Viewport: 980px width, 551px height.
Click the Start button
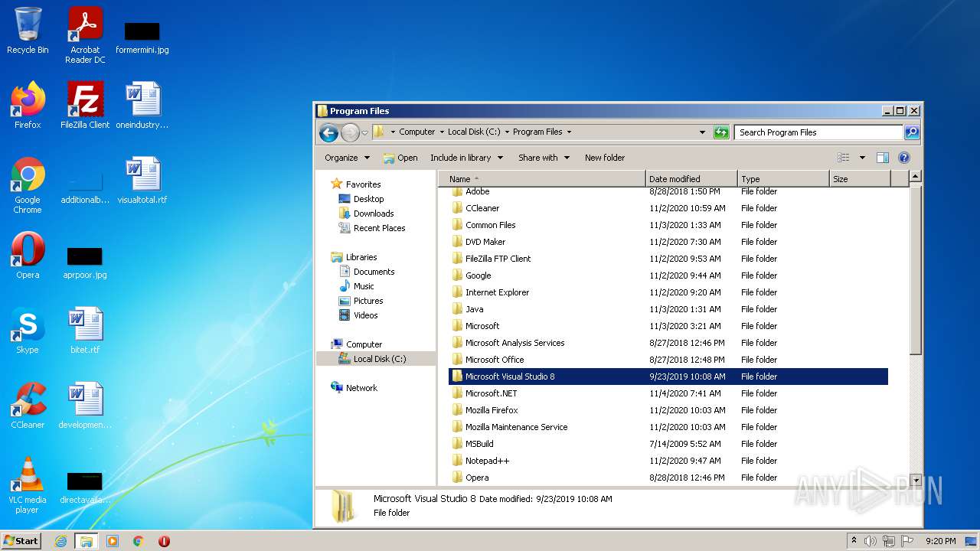pos(21,541)
